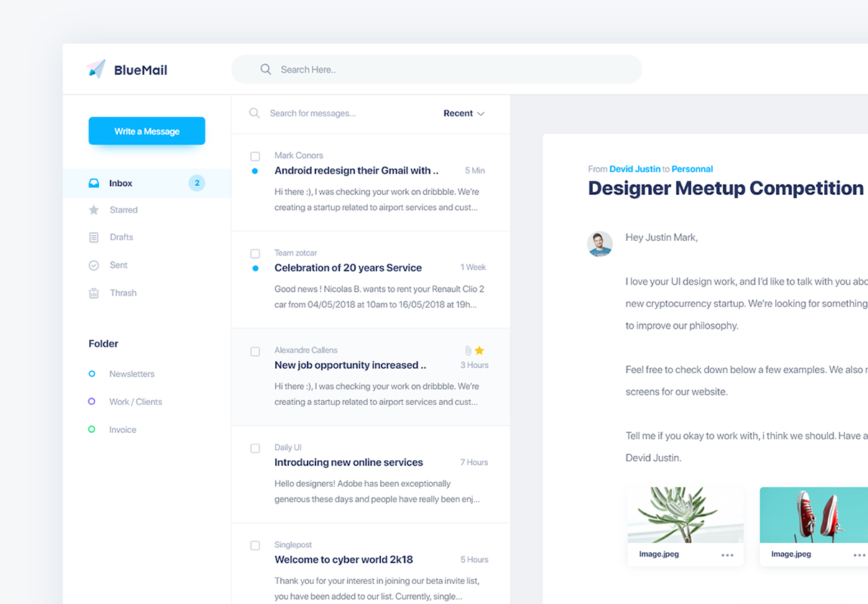This screenshot has width=868, height=604.
Task: Click the purple circle marker for Work / Clients
Action: (91, 402)
